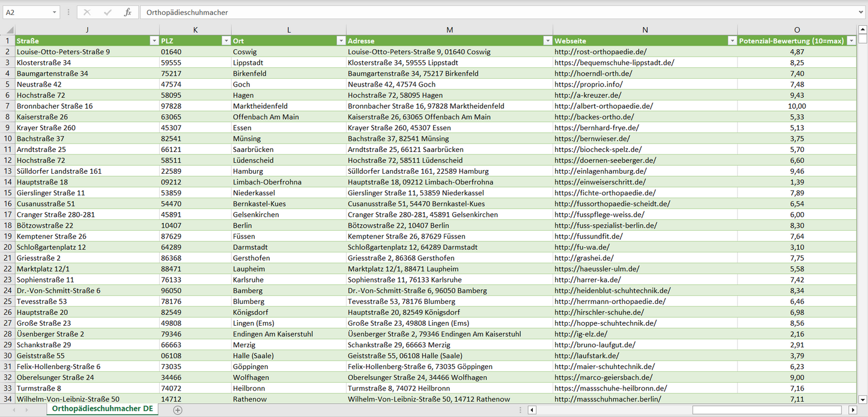The width and height of the screenshot is (868, 417).
Task: Select column header M
Action: pos(449,30)
